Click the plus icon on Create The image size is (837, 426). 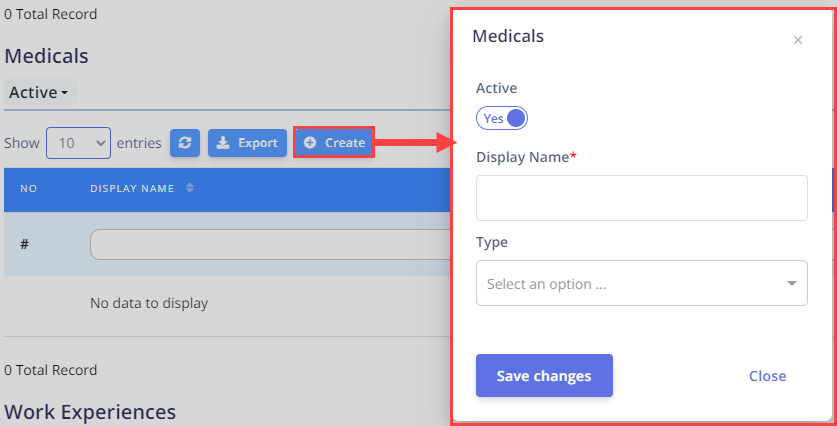pos(310,143)
